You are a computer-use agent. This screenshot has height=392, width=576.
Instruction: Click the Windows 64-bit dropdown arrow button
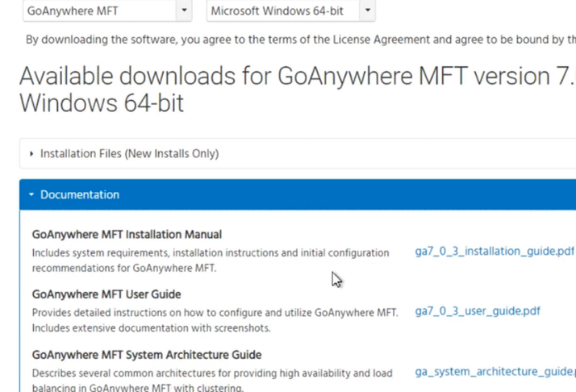point(367,10)
